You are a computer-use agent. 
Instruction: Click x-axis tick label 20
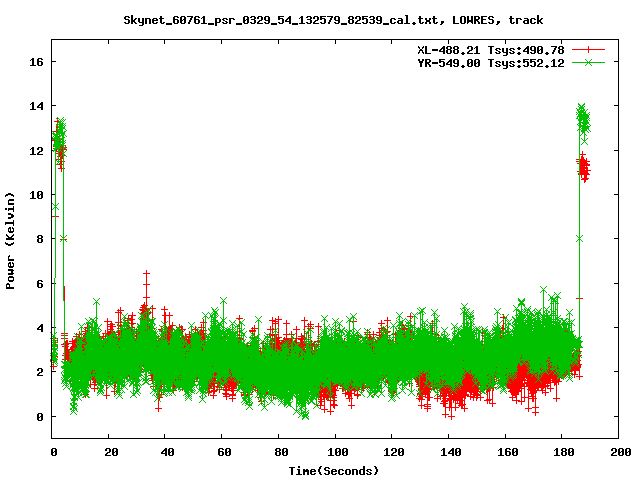tap(111, 452)
